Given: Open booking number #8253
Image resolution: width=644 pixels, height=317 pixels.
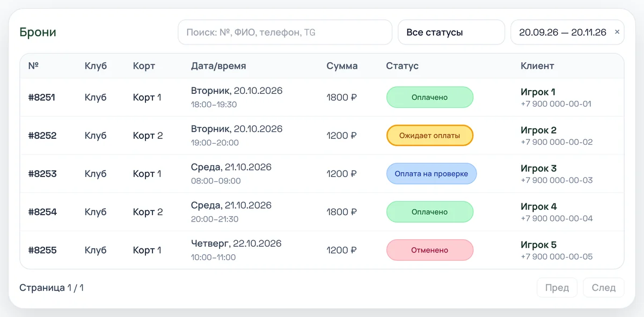Looking at the screenshot, I should coord(42,174).
